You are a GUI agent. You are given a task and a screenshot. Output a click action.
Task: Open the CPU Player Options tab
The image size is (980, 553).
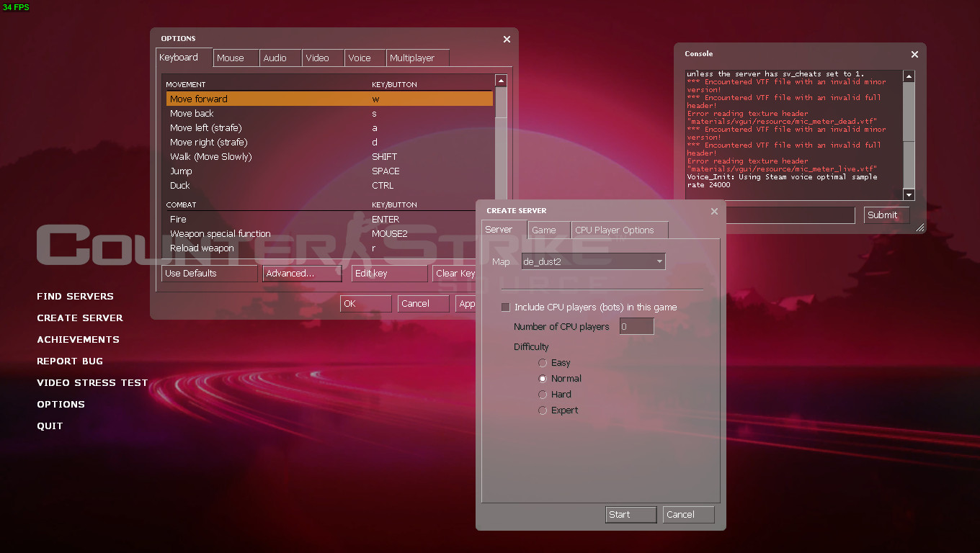click(x=619, y=230)
